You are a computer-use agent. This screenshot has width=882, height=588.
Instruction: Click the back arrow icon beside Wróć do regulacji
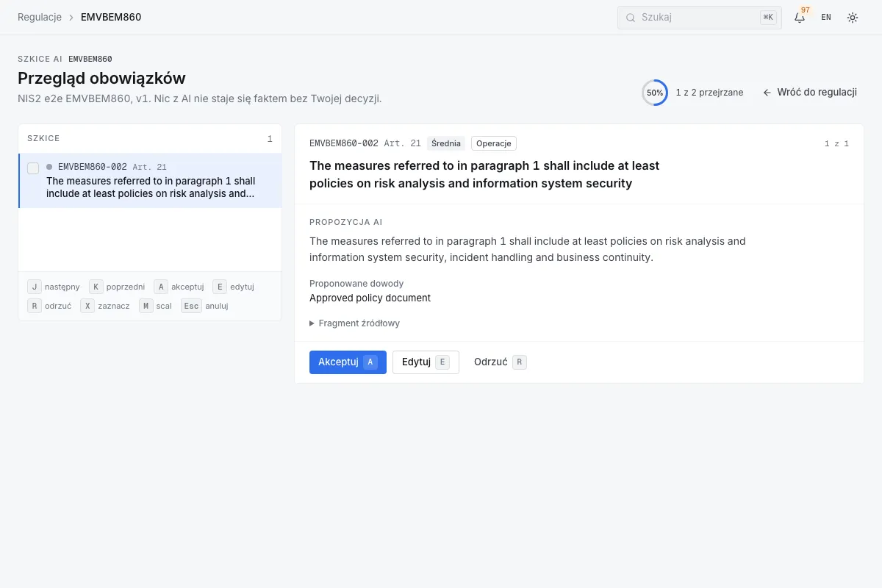[x=767, y=93]
